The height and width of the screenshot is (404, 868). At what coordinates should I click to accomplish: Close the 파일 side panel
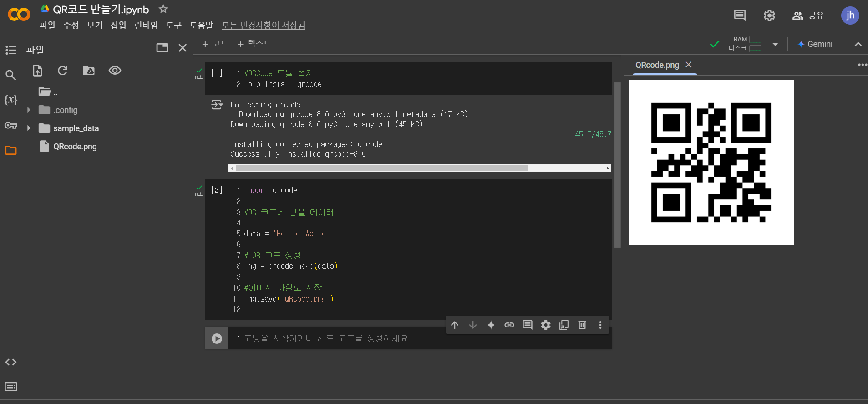(x=183, y=48)
